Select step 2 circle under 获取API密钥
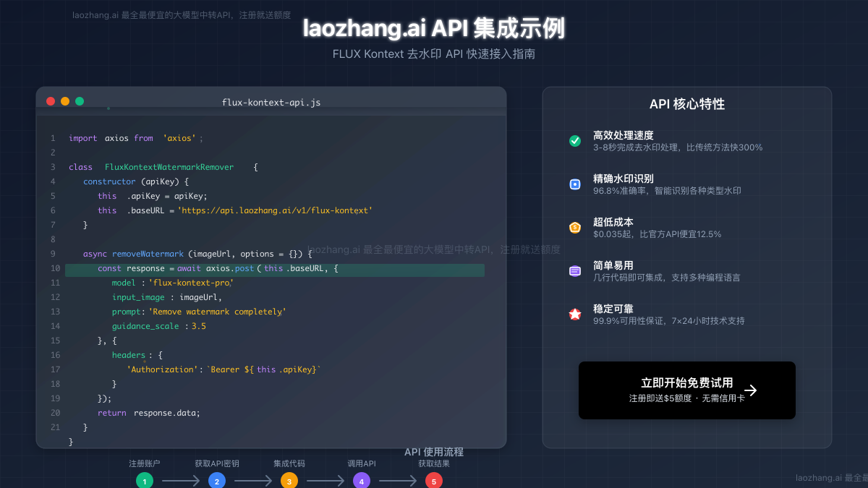868x488 pixels. [217, 481]
